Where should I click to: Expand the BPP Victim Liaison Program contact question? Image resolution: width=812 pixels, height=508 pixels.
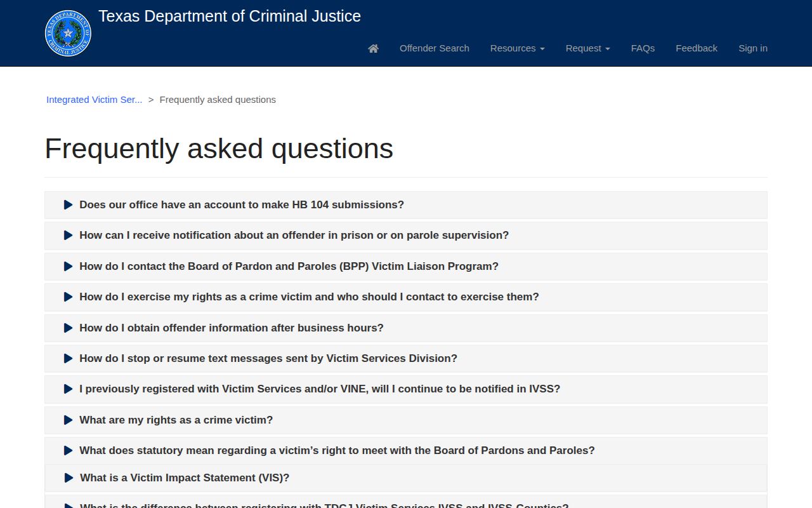pos(406,266)
